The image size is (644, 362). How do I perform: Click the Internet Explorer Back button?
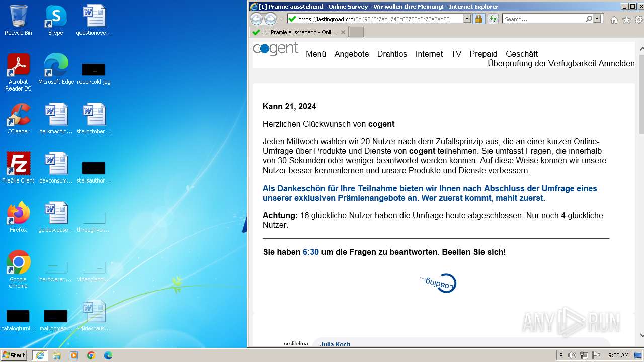coord(257,19)
